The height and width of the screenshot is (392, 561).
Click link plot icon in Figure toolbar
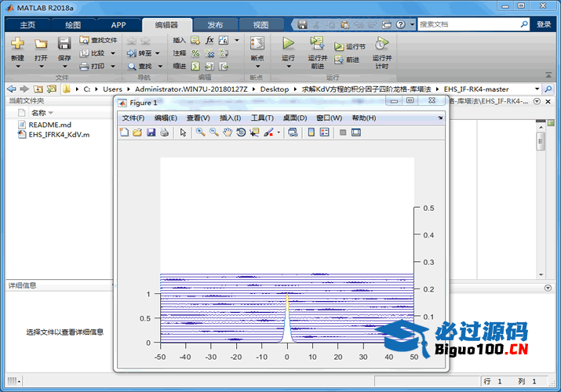point(293,132)
